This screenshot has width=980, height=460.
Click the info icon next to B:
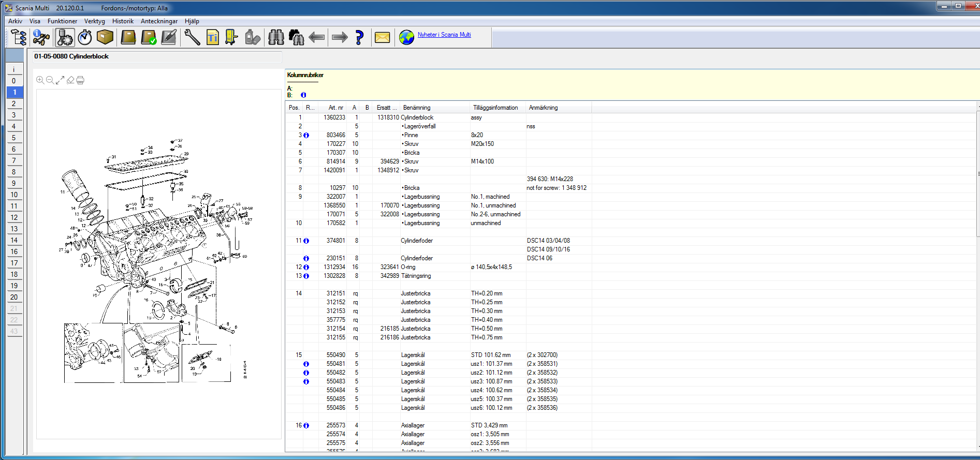303,95
